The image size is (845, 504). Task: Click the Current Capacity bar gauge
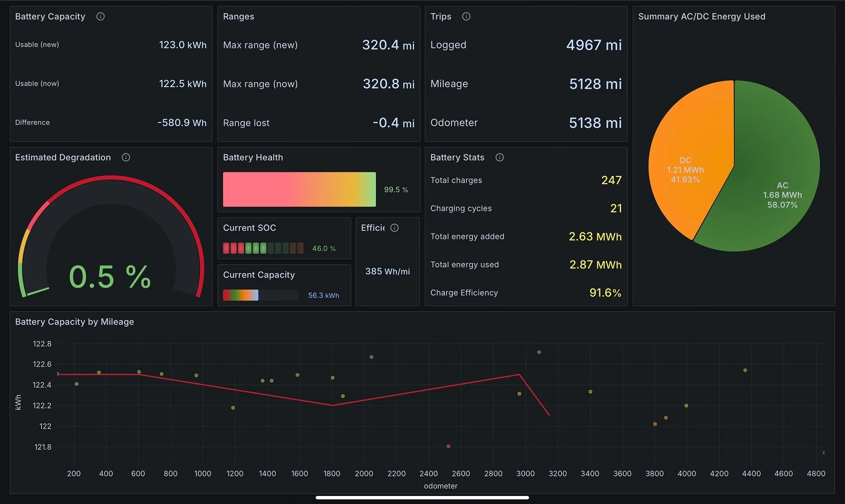click(260, 295)
